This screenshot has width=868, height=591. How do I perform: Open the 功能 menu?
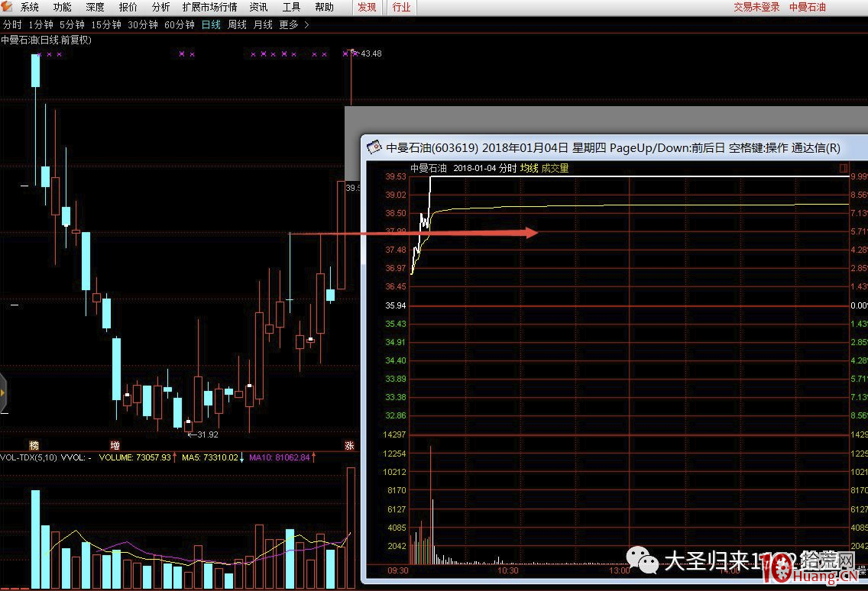[x=62, y=7]
